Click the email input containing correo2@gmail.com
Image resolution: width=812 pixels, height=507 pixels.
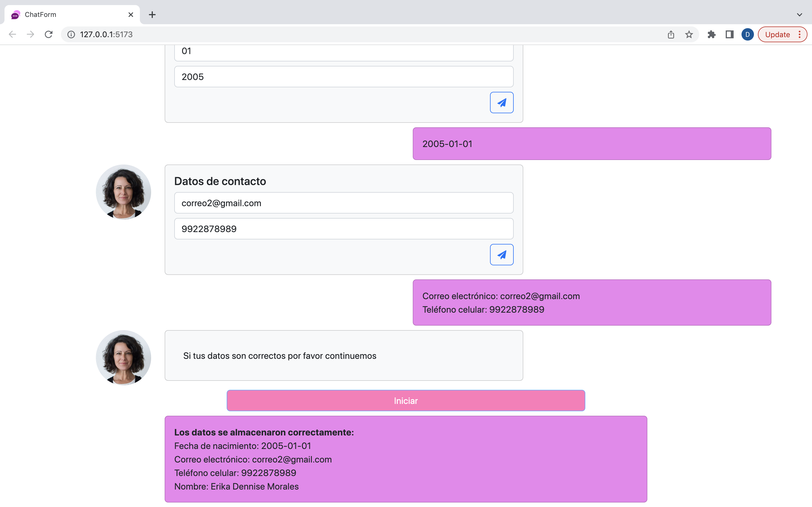(343, 203)
